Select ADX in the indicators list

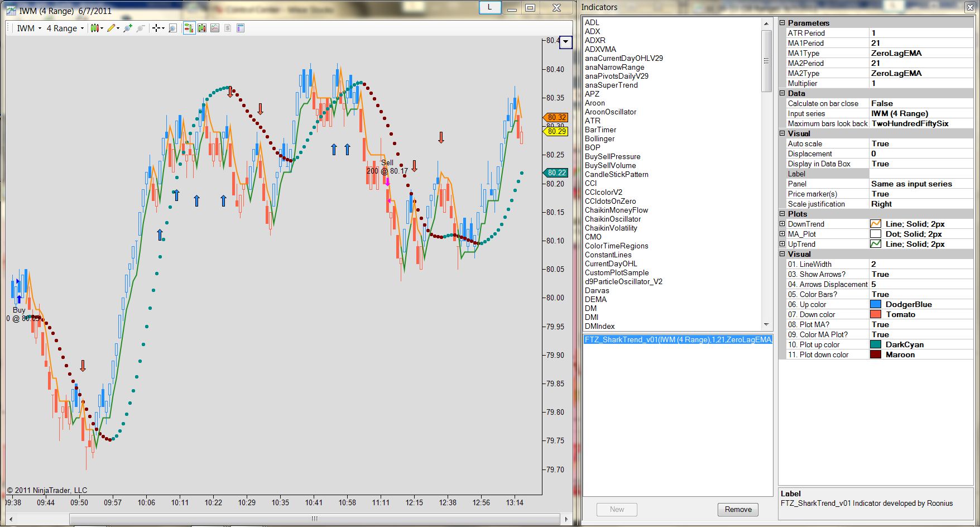[593, 32]
